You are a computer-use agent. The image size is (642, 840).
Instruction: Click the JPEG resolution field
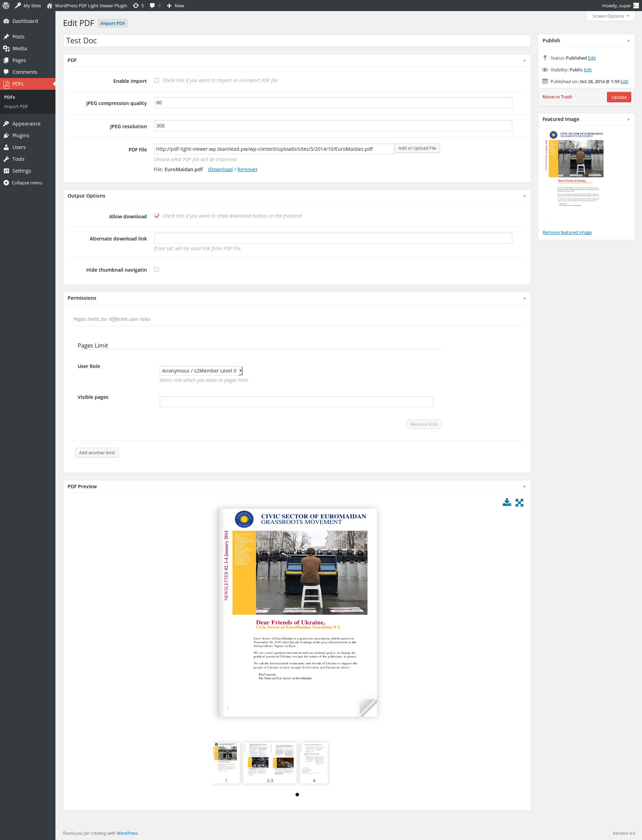point(333,126)
